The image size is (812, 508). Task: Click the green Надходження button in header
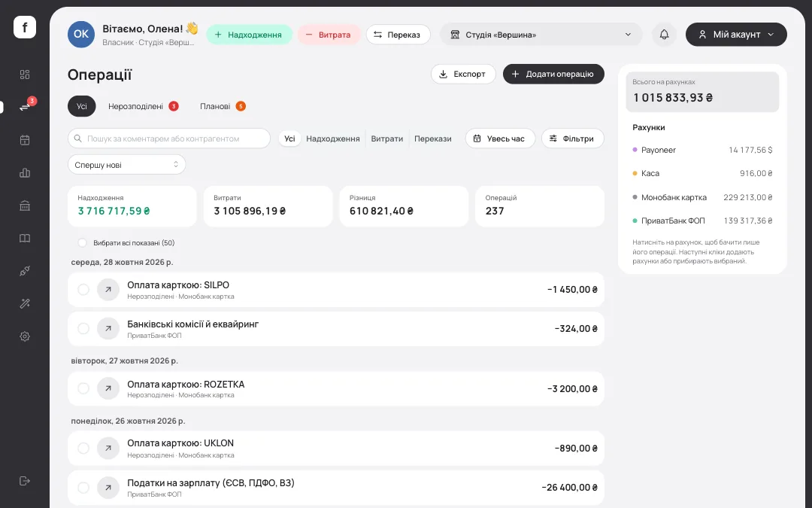click(x=249, y=35)
